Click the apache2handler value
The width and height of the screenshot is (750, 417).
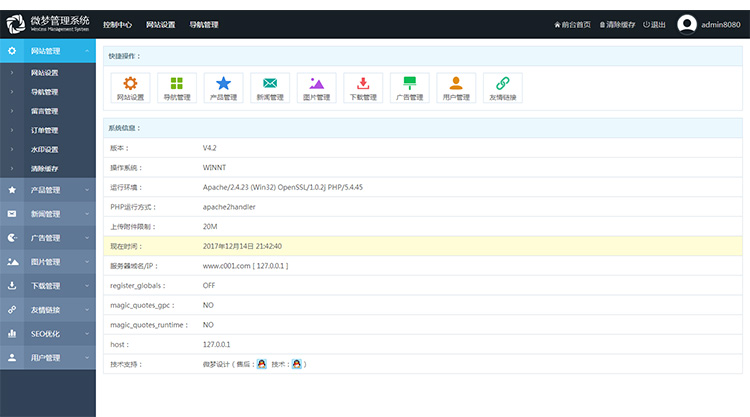(229, 207)
